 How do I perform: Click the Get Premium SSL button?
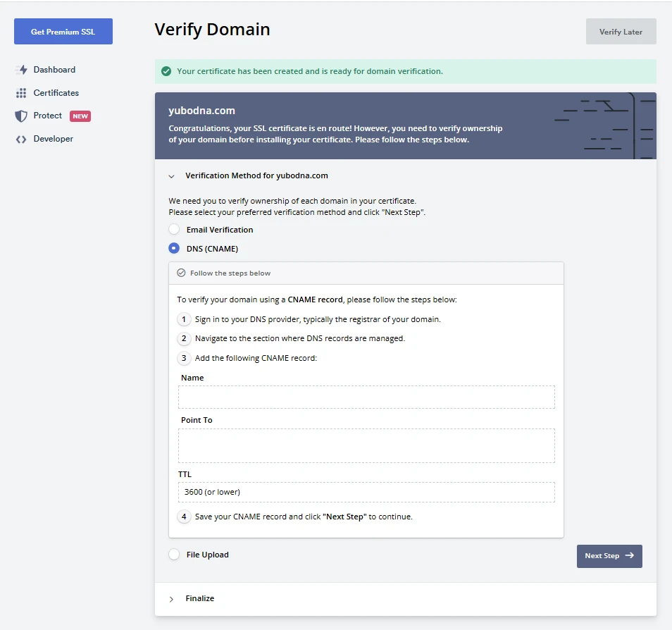point(63,32)
